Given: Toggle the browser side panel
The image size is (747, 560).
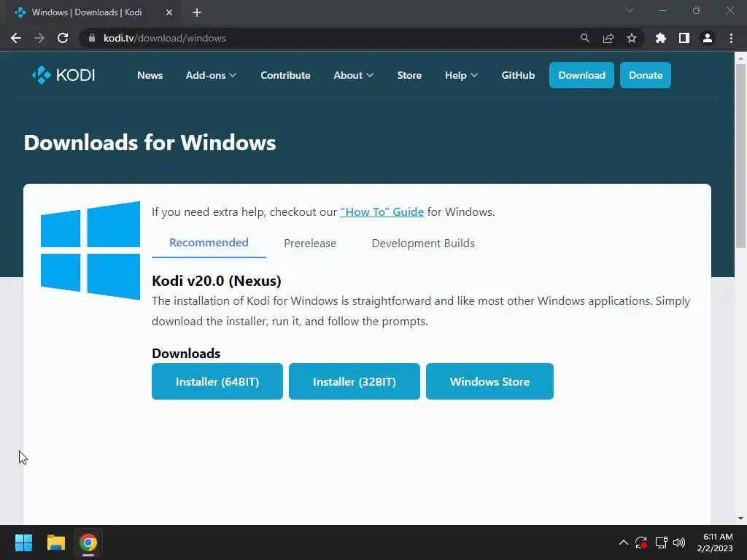Looking at the screenshot, I should tap(684, 38).
